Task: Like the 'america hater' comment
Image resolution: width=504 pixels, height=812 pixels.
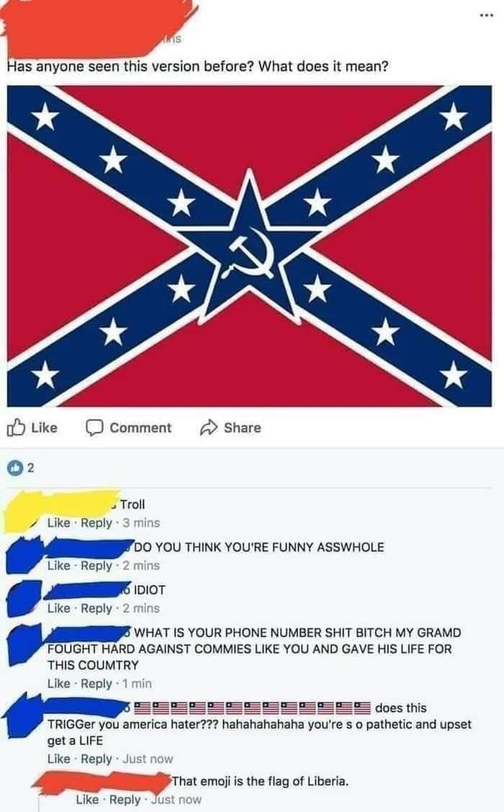Action: 58,759
